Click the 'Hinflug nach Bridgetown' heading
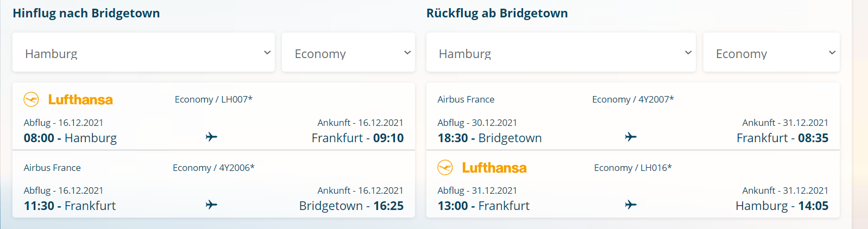Image resolution: width=868 pixels, height=229 pixels. [86, 14]
